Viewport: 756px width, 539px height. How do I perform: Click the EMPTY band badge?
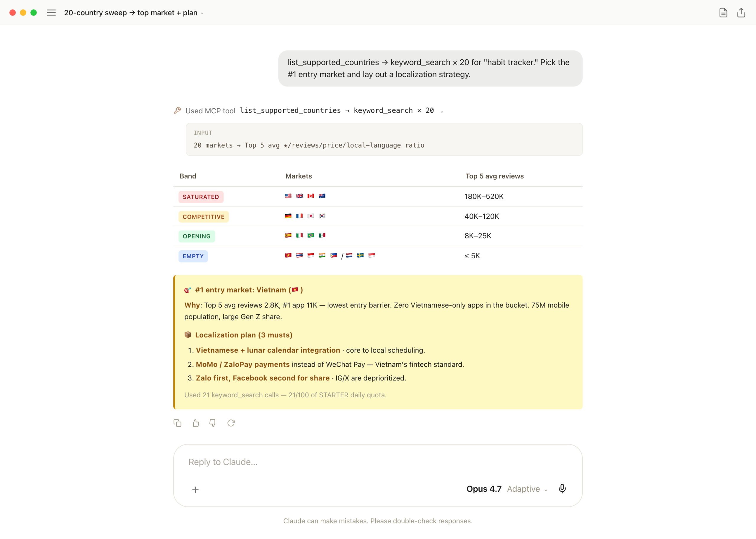[193, 256]
